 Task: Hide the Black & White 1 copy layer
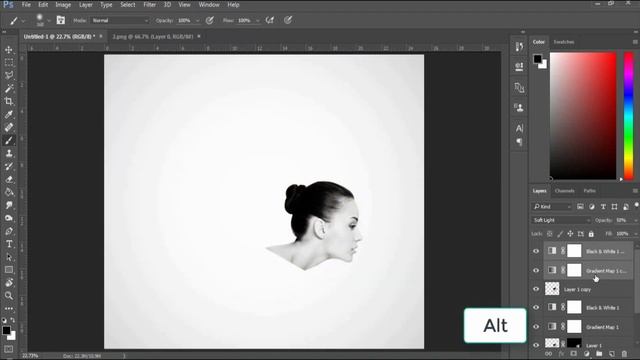[x=536, y=251]
